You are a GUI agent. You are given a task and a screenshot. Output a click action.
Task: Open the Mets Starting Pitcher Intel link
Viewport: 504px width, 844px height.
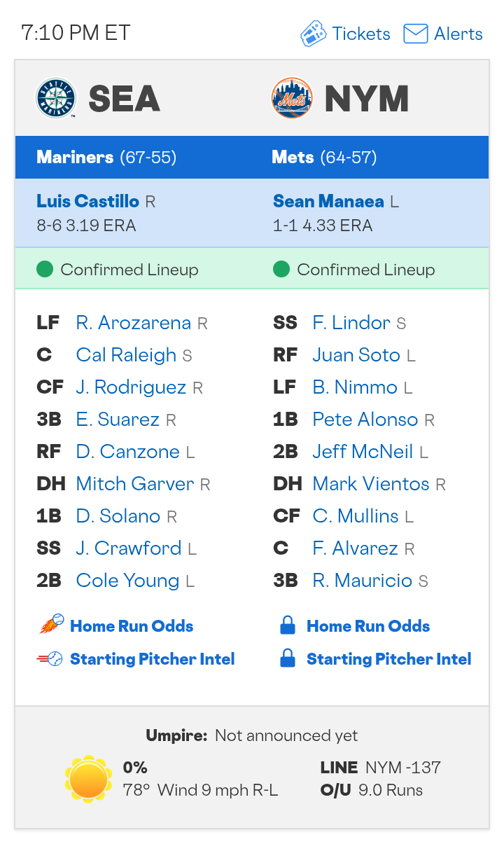click(x=389, y=659)
